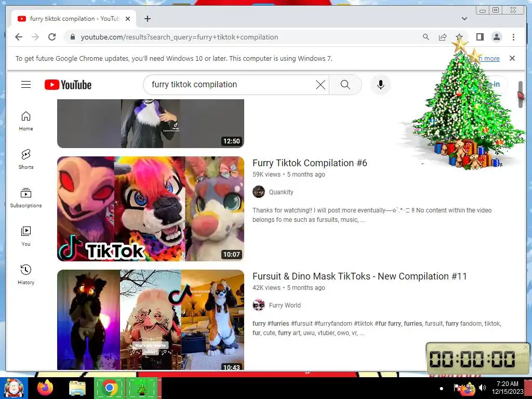Select the furry tiktok compilation tab
This screenshot has height=399, width=532.
74,19
